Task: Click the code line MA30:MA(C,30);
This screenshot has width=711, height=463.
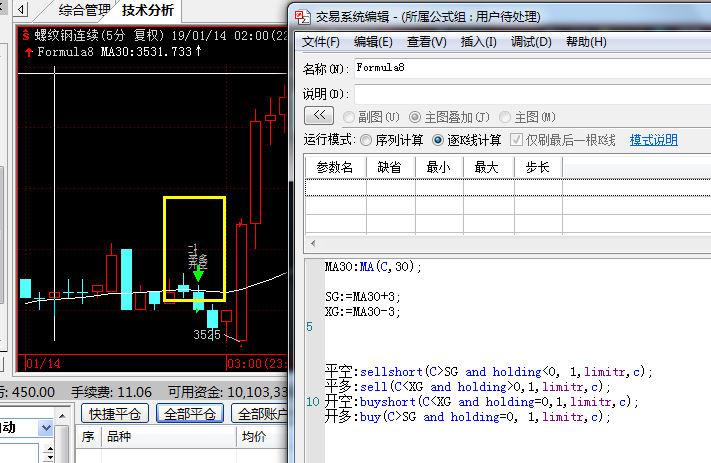Action: coord(373,267)
